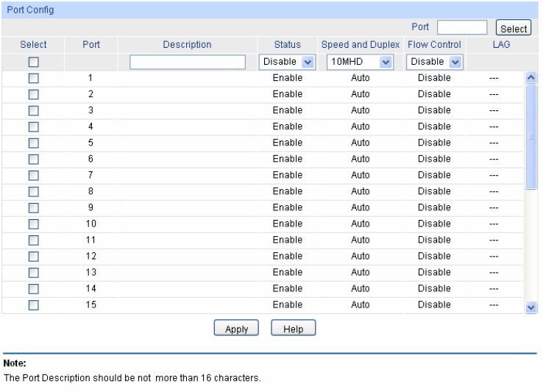Click port 8's Disable flow control cell
Viewport: 543px width, 392px height.
[x=434, y=191]
